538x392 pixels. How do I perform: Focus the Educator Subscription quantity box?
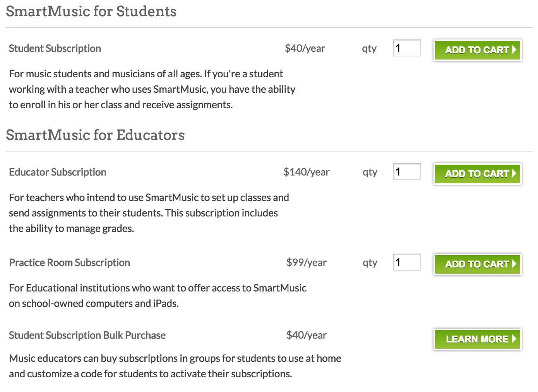point(407,172)
